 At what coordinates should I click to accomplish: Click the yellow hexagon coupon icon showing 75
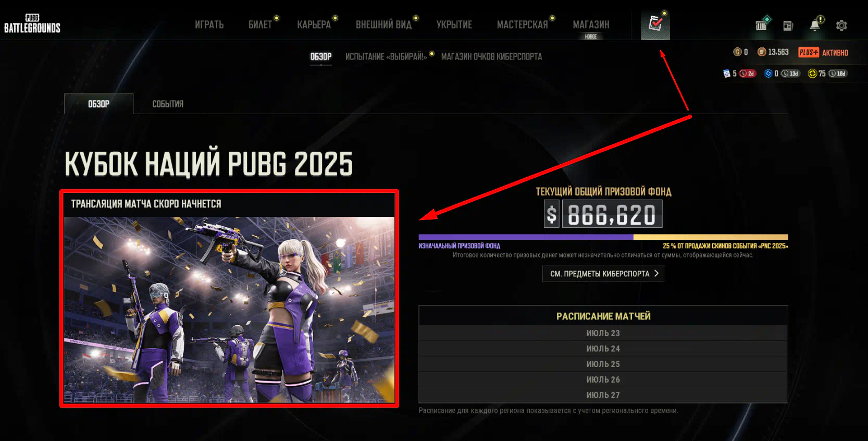(x=812, y=73)
